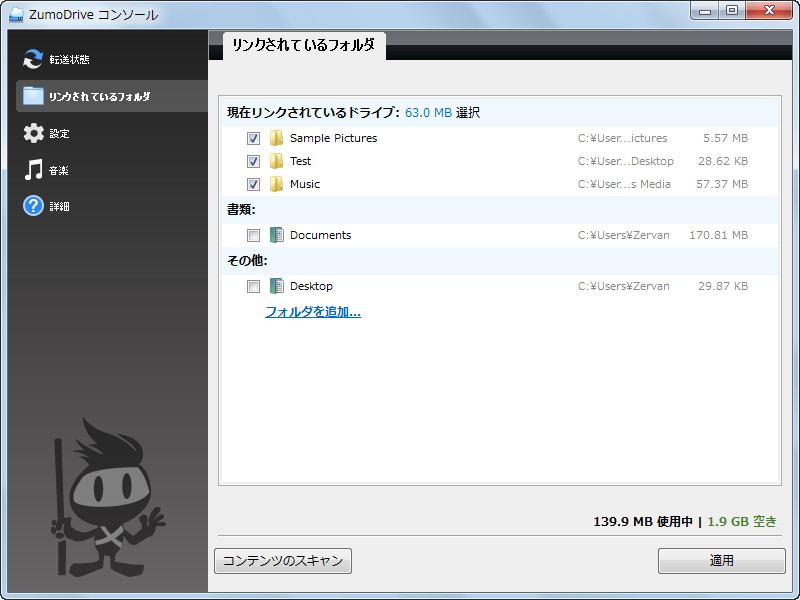Viewport: 800px width, 600px height.
Task: Apply changes with the 適用 button
Action: tap(721, 561)
